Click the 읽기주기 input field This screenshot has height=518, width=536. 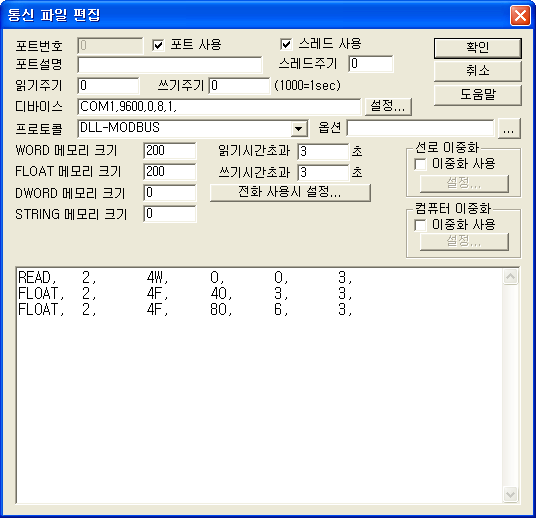pyautogui.click(x=108, y=85)
